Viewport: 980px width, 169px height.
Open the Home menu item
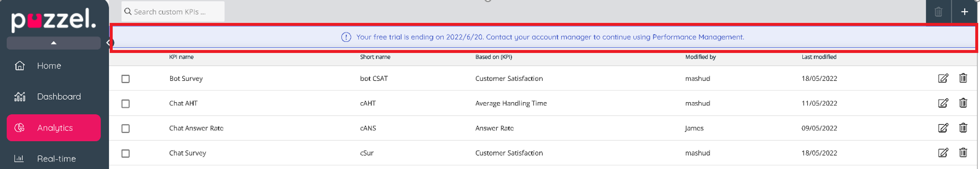click(49, 66)
